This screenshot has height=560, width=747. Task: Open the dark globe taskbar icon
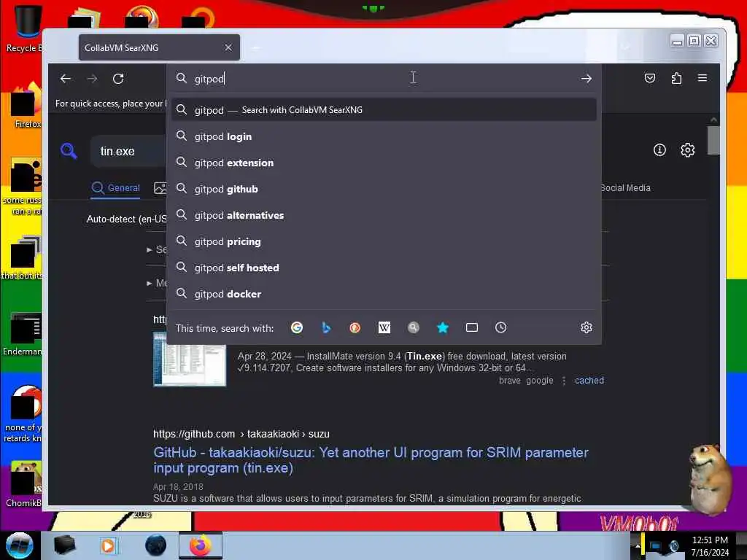point(155,545)
